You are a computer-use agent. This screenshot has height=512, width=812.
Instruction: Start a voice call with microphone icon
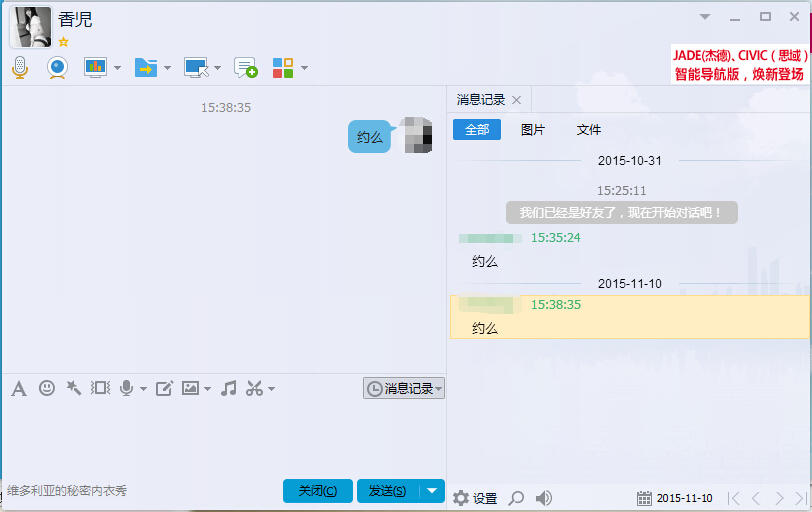[x=20, y=67]
